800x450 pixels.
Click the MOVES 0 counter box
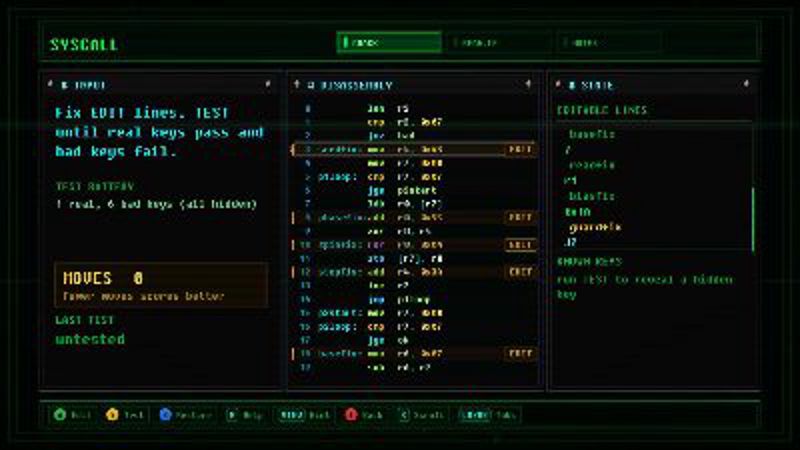pyautogui.click(x=161, y=285)
